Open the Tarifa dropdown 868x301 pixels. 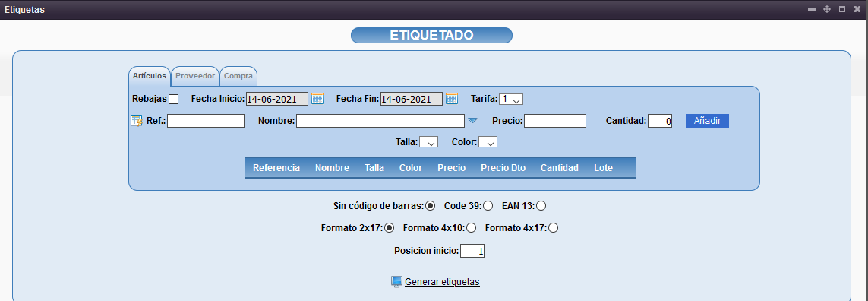[x=511, y=100]
